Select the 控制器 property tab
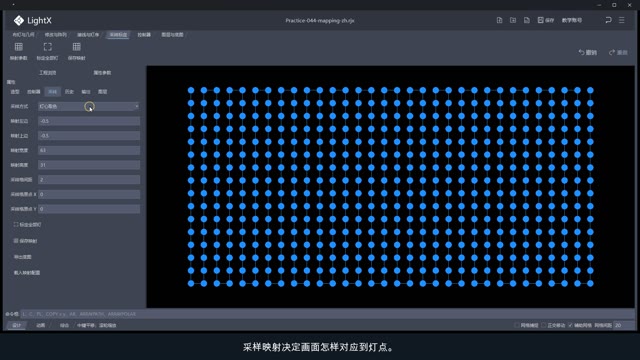640x360 pixels. coord(33,92)
